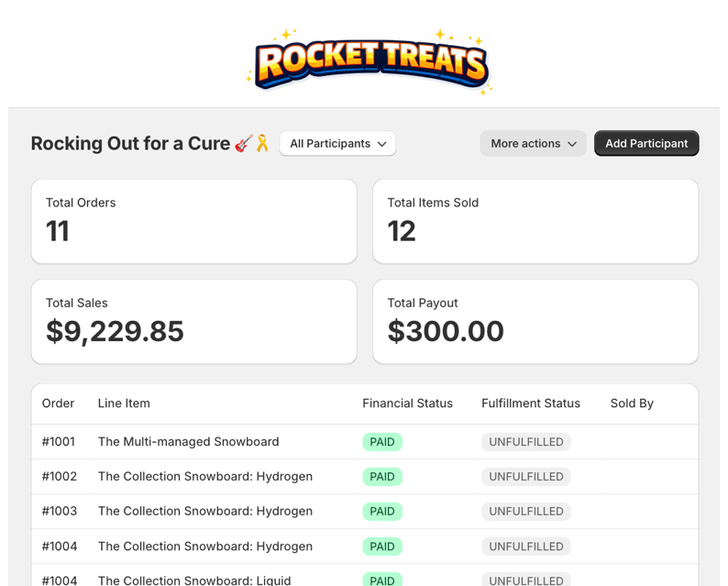Click PAID badge for order #1003
The width and height of the screenshot is (728, 586).
(x=382, y=511)
